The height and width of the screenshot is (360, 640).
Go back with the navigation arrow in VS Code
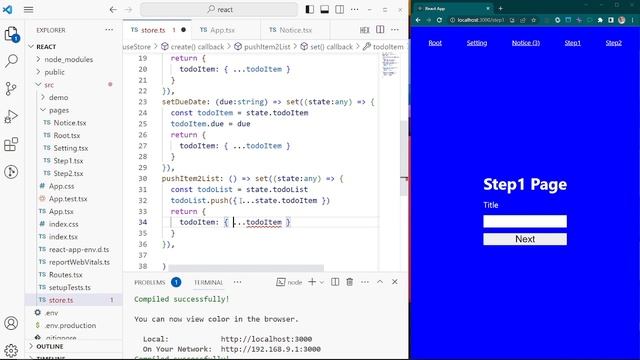(113, 9)
